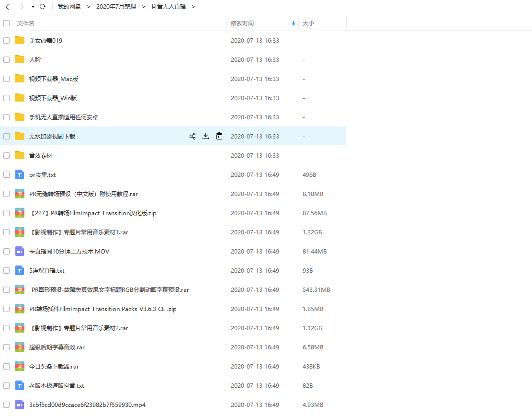Sort by 大小 column header
The width and height of the screenshot is (532, 416).
(308, 23)
